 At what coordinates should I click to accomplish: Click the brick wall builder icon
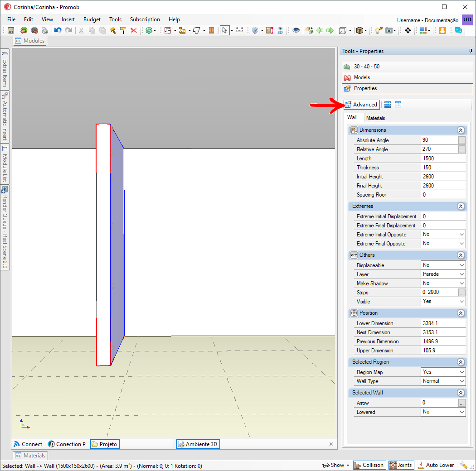coord(182,30)
